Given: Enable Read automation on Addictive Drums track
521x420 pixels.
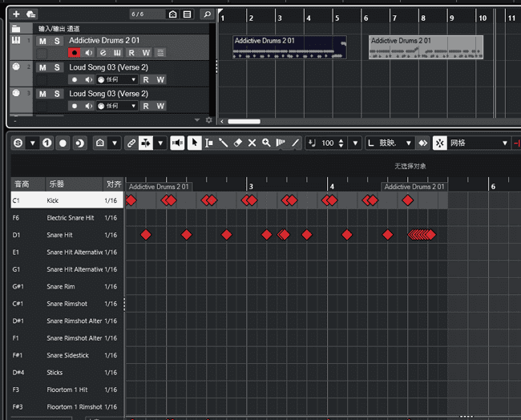Looking at the screenshot, I should [131, 53].
